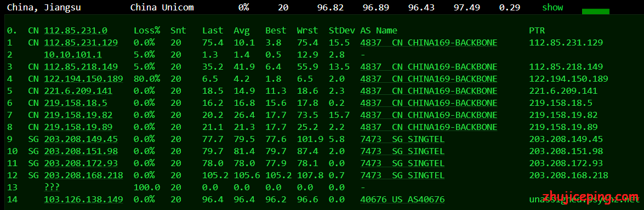Viewport: 644px width, 210px height.
Task: Open CHINA169-BACKBONE AS link in hop 7
Action: tap(429, 115)
